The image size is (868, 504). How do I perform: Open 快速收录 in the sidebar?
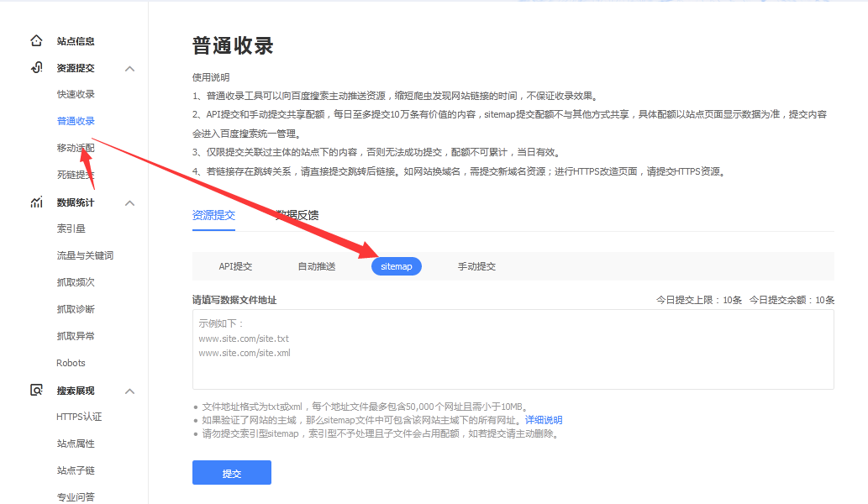tap(76, 94)
